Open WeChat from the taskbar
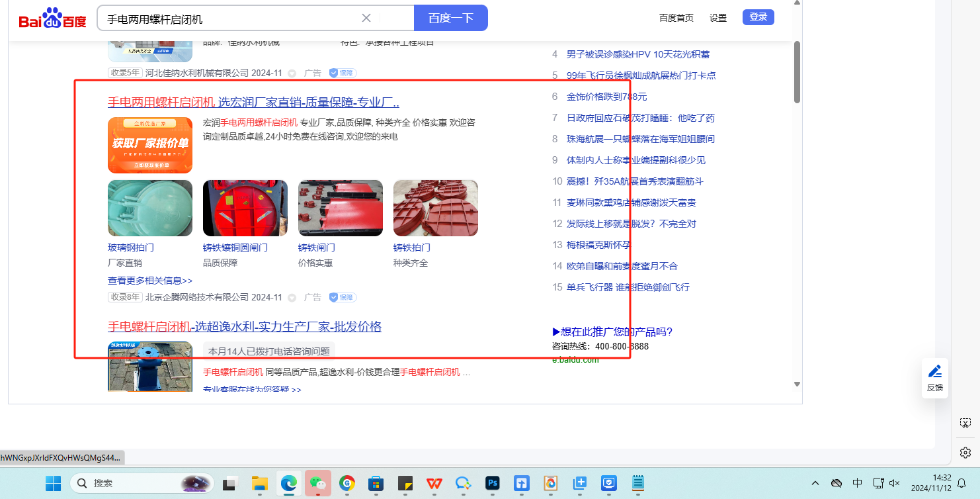The image size is (980, 499). click(x=317, y=484)
